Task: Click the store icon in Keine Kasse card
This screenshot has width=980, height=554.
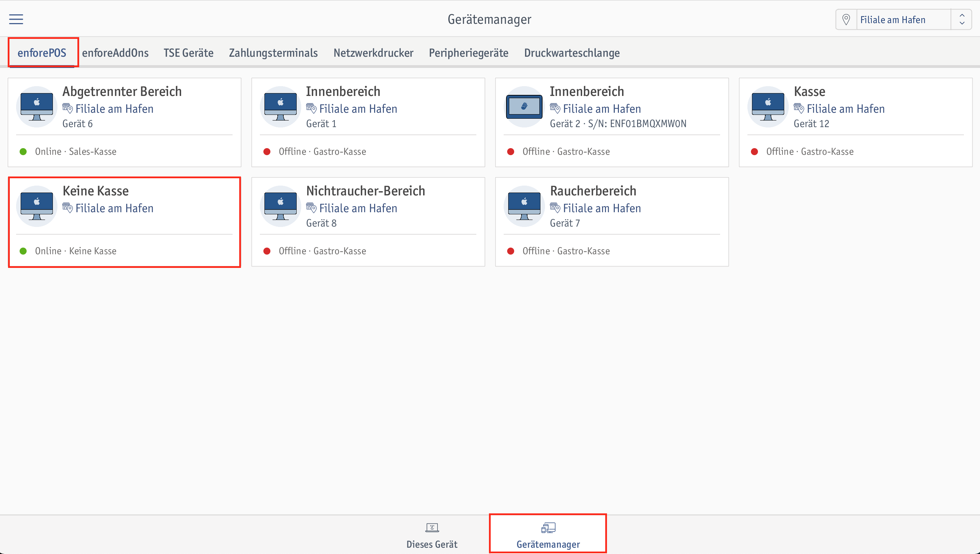Action: pos(67,208)
